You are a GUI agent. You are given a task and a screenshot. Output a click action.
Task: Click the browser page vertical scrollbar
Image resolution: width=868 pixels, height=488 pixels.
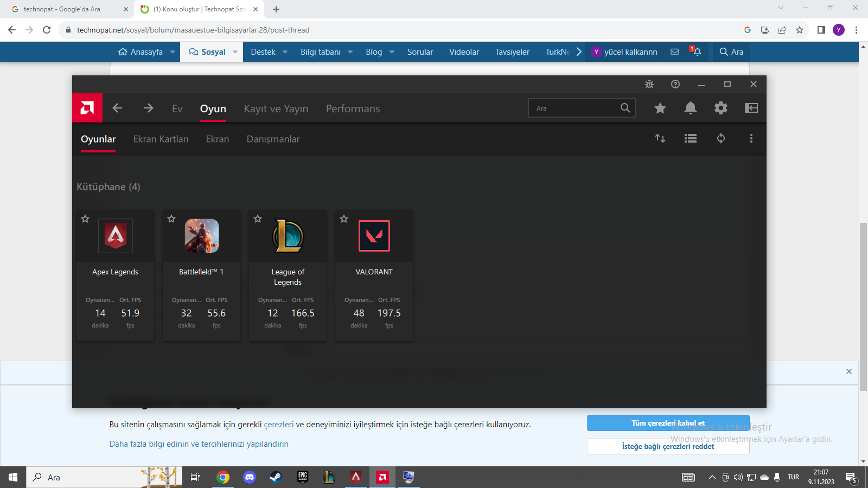point(863,306)
